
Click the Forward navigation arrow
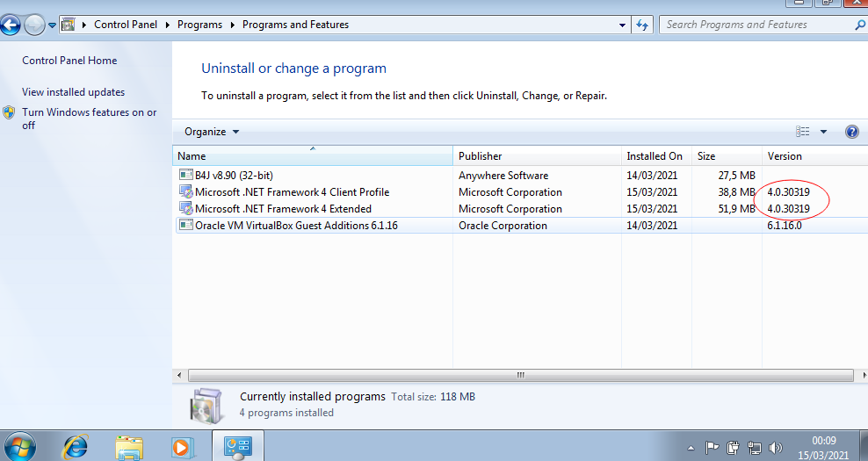[33, 25]
